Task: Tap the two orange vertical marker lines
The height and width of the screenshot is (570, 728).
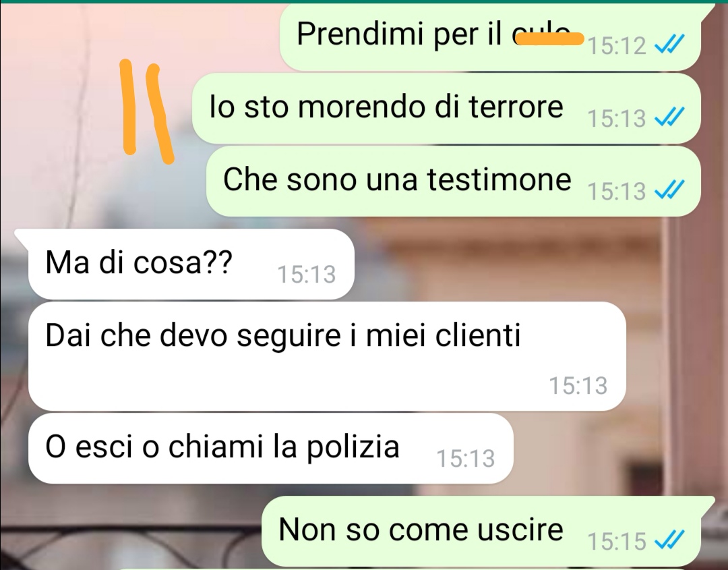Action: (x=146, y=111)
